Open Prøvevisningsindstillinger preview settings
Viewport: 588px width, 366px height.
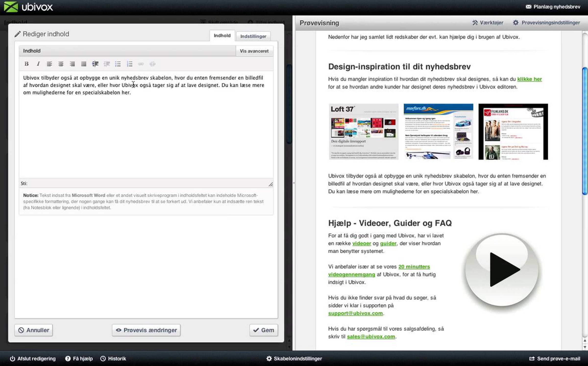[x=547, y=23]
